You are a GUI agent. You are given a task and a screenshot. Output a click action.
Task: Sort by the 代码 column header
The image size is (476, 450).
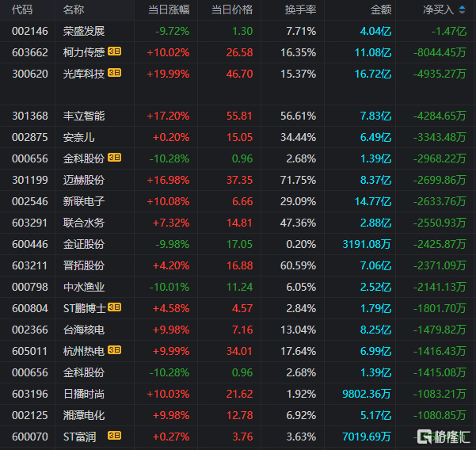(22, 10)
